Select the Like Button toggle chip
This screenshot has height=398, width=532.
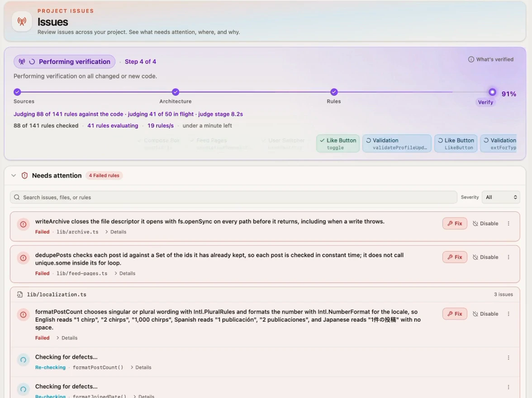(338, 143)
